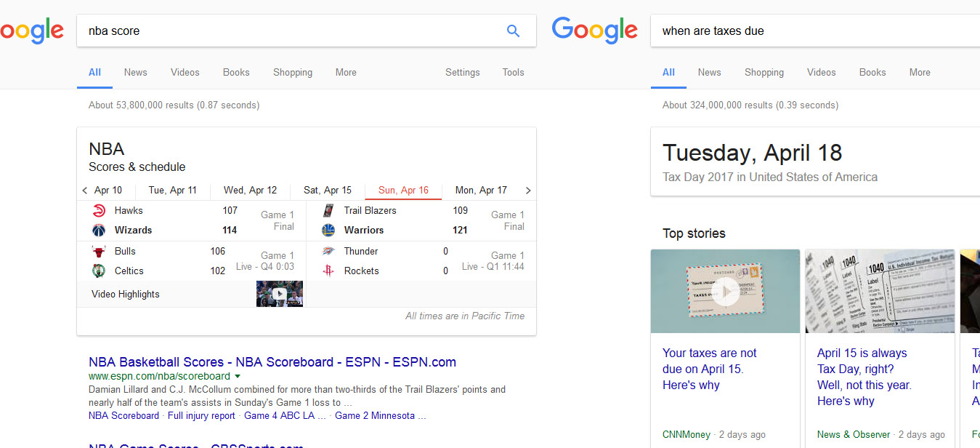Select the Sun, Apr 16 date tab
This screenshot has height=448, width=980.
click(403, 191)
